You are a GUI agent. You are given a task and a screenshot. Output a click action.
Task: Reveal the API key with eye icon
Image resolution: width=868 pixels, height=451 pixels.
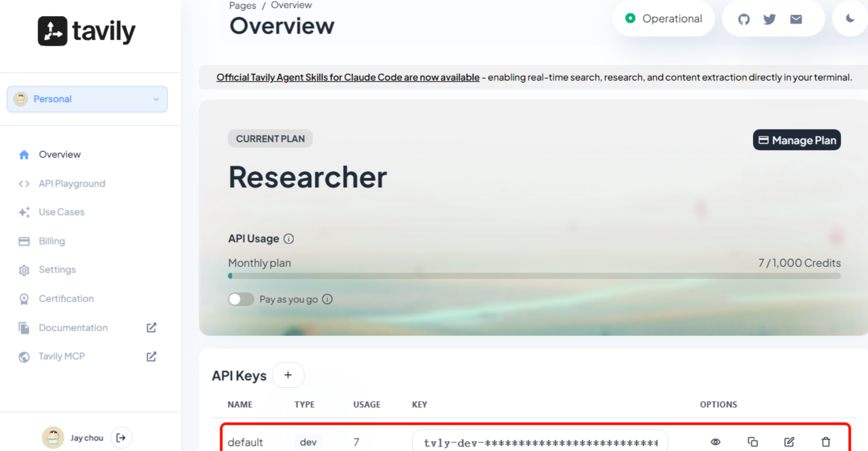[x=715, y=442]
